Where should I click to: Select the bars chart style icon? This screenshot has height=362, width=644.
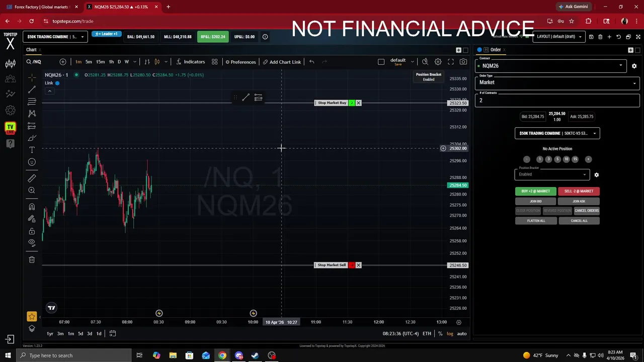click(147, 62)
